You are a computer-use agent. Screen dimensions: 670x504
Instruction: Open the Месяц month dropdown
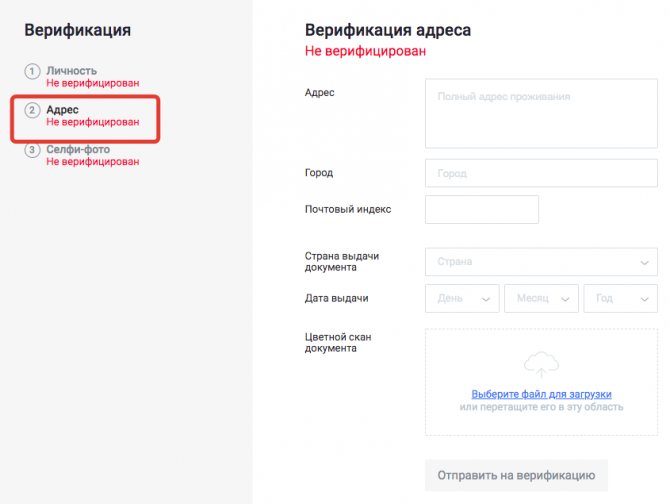(x=541, y=298)
